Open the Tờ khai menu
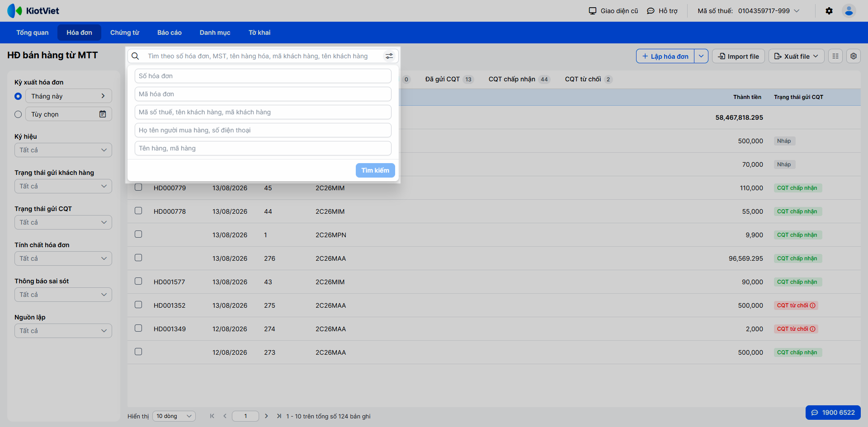Viewport: 868px width, 427px height. (259, 33)
